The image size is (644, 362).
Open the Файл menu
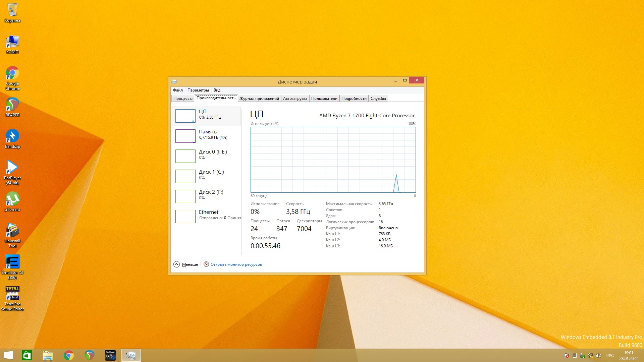click(x=178, y=90)
